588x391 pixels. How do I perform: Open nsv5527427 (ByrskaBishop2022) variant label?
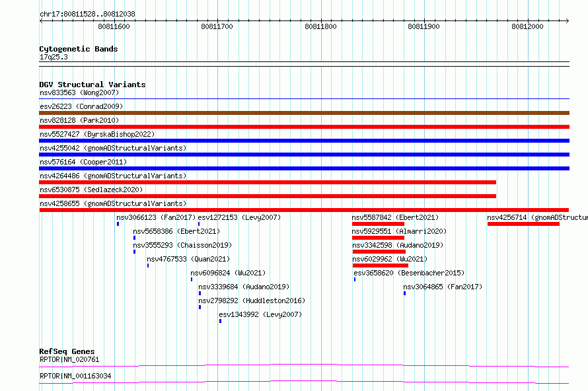(x=97, y=134)
